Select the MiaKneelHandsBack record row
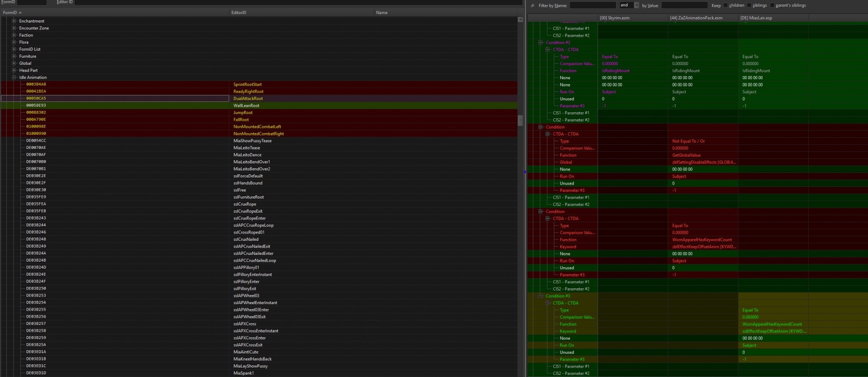 tap(259, 359)
